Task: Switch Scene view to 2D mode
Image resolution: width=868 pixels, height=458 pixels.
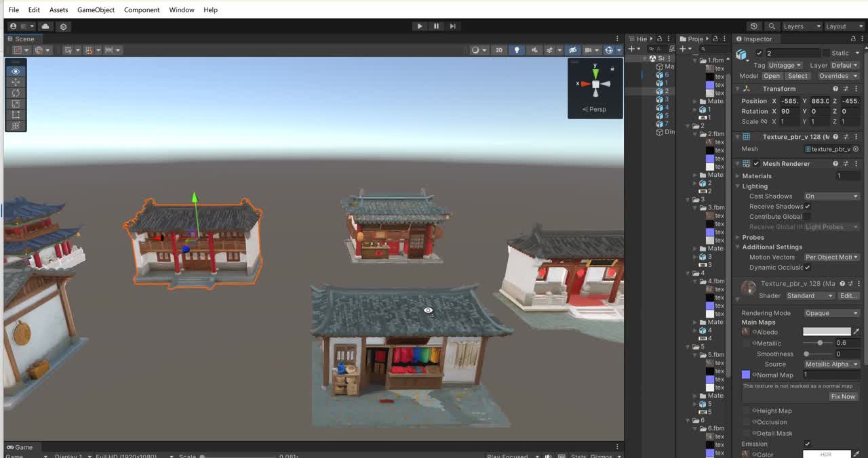Action: point(499,49)
